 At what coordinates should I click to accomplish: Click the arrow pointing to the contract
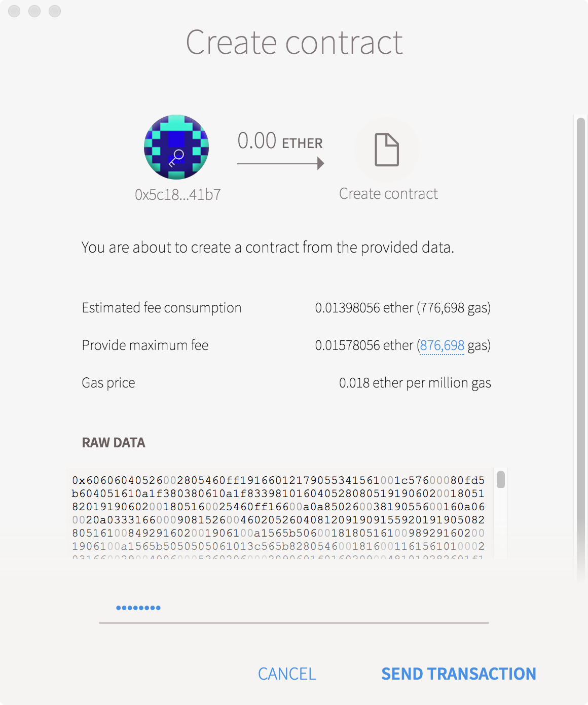coord(280,163)
